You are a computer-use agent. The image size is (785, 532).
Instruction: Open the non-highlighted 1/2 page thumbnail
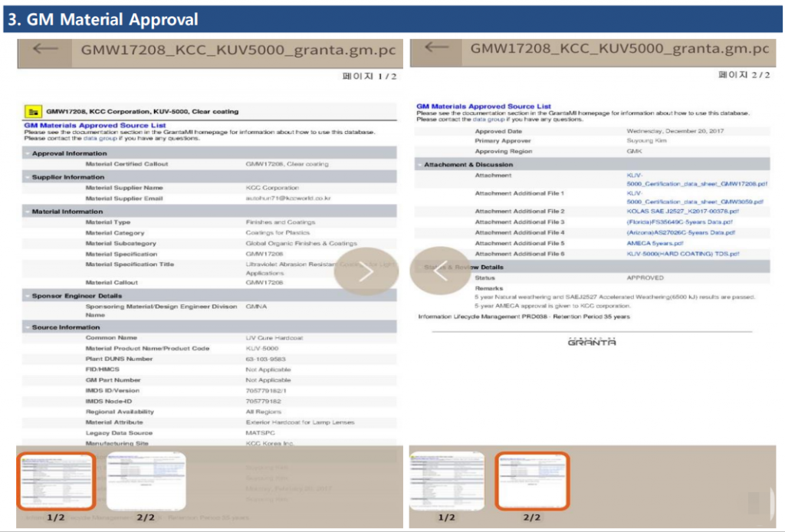[447, 481]
